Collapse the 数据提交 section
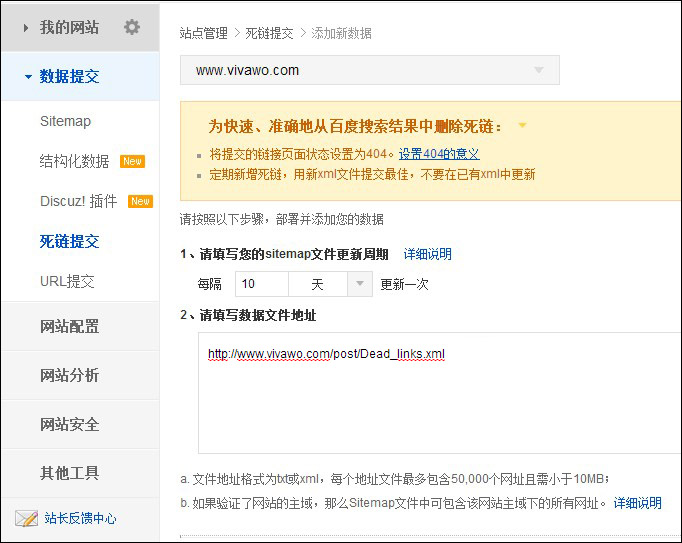The height and width of the screenshot is (543, 682). [28, 77]
